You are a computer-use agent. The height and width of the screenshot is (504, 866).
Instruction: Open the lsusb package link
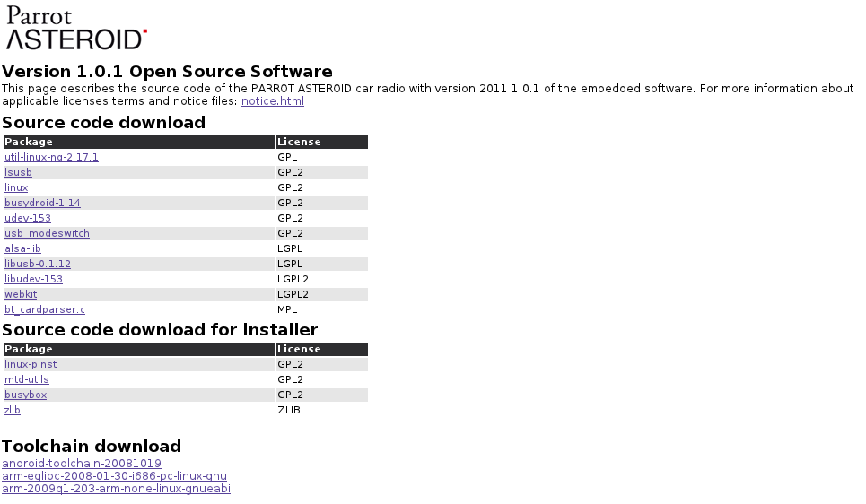[x=18, y=172]
